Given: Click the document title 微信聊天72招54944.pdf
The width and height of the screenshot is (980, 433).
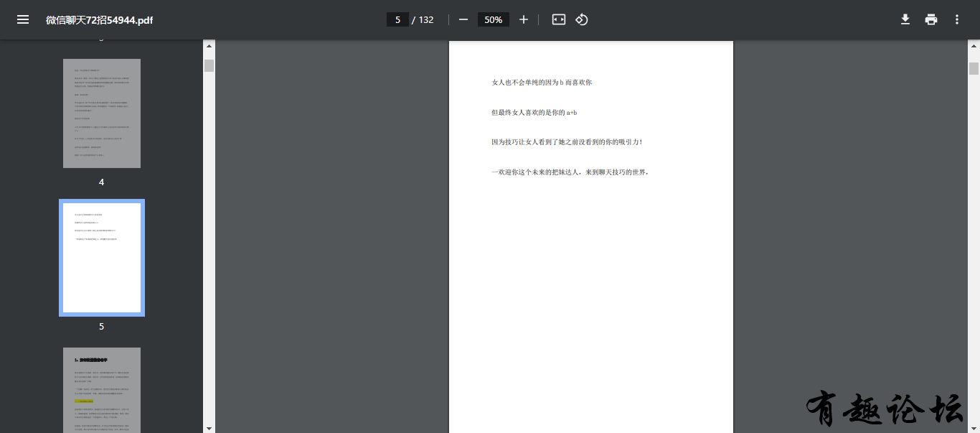Looking at the screenshot, I should tap(100, 19).
